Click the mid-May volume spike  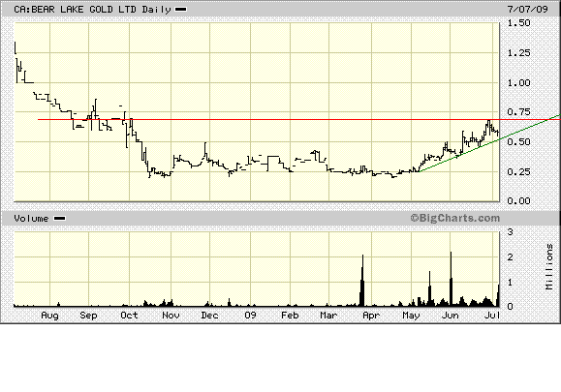pos(429,288)
